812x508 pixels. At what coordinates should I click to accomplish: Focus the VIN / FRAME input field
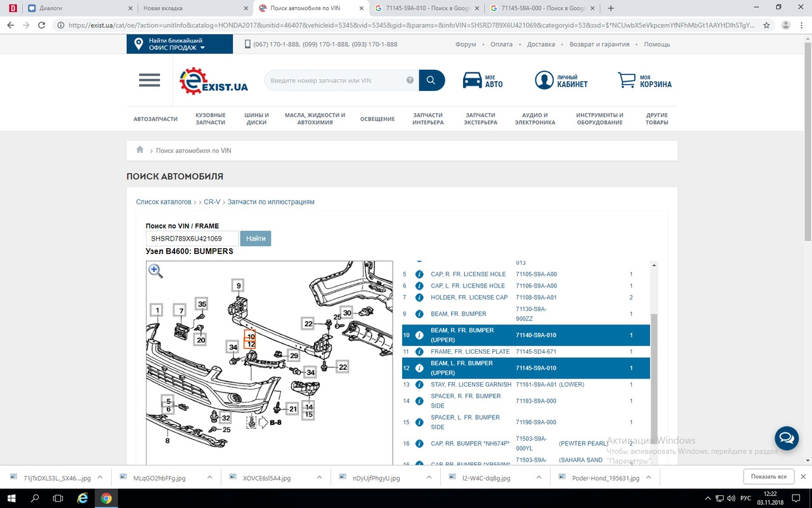point(192,238)
